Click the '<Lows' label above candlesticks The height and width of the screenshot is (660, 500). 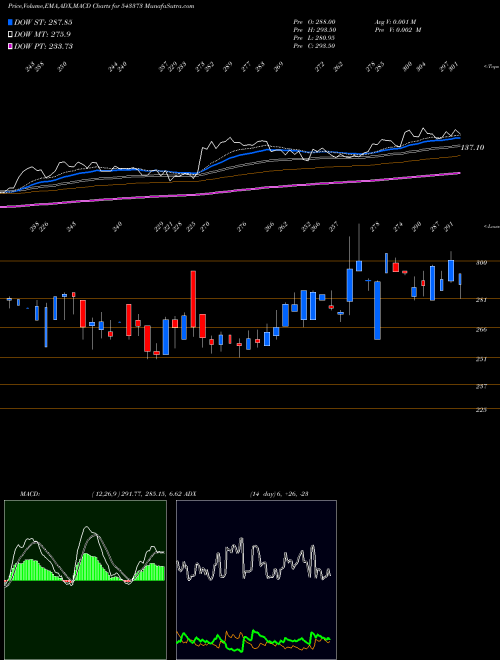(491, 226)
